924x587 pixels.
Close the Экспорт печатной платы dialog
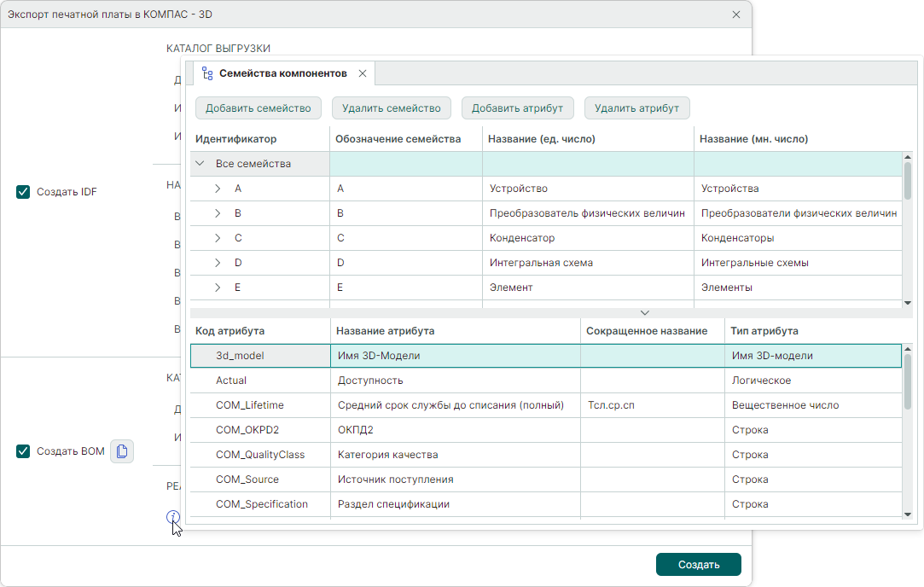736,15
